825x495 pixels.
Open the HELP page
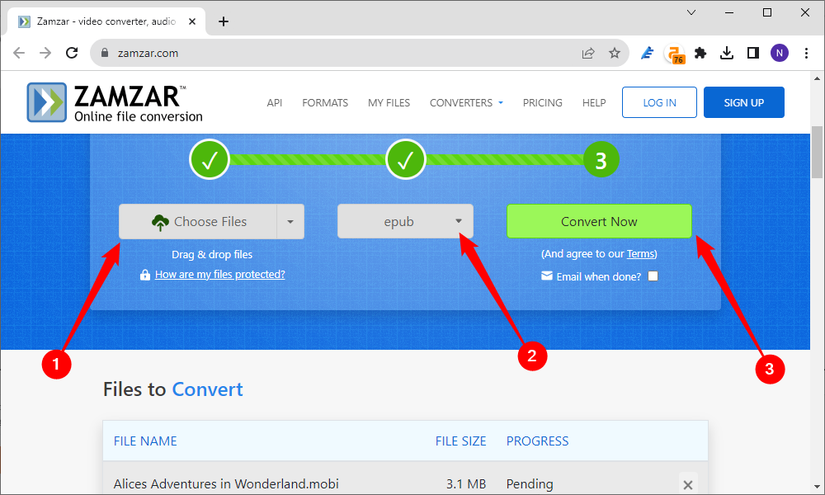click(594, 103)
